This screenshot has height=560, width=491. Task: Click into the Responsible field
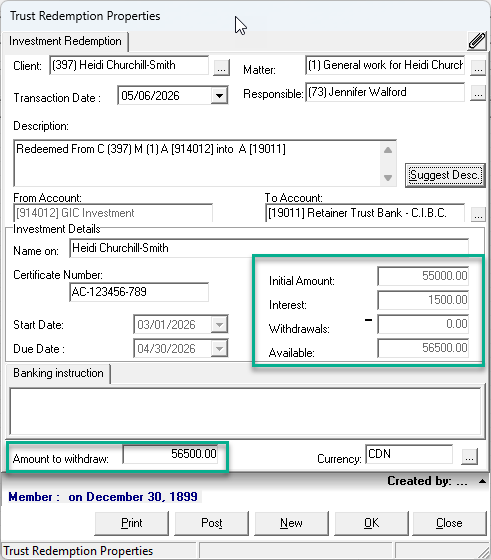tap(385, 92)
